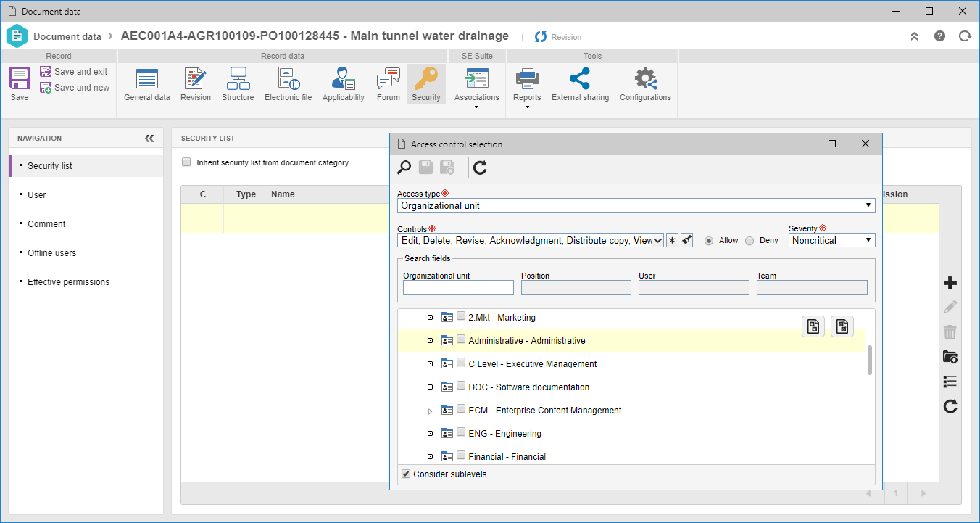The image size is (980, 523).
Task: Add a new security list entry with plus icon
Action: point(950,283)
